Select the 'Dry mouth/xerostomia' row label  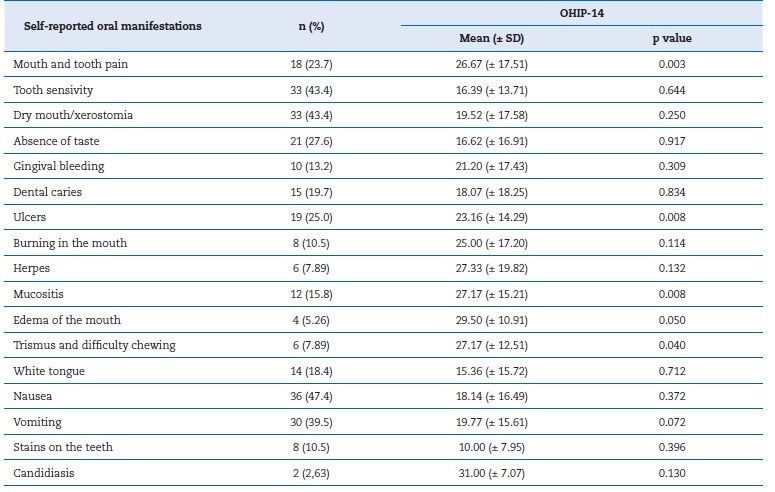point(73,115)
